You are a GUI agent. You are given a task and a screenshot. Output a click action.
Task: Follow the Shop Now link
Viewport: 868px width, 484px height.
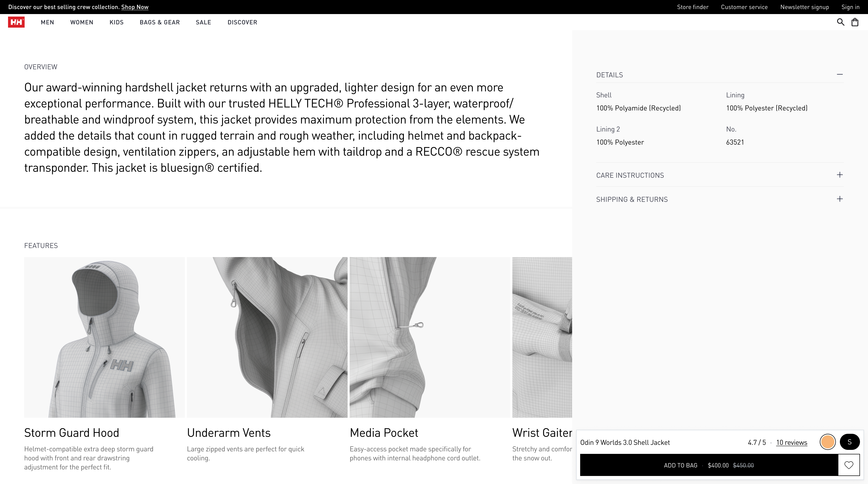(x=135, y=7)
